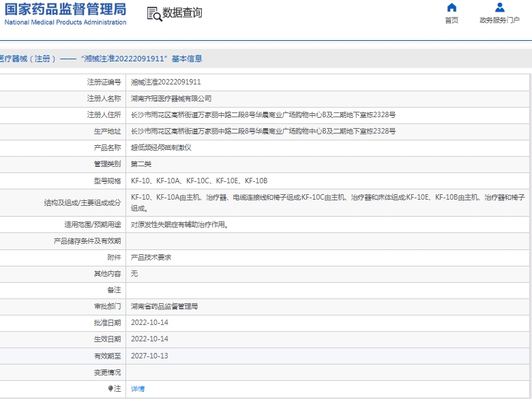This screenshot has height=402, width=532.
Task: Click the 数据查询 magnifier icon
Action: 154,14
